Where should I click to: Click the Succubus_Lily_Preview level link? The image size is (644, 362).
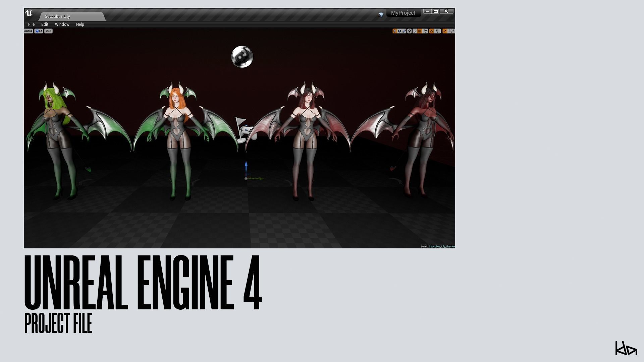pos(441,246)
